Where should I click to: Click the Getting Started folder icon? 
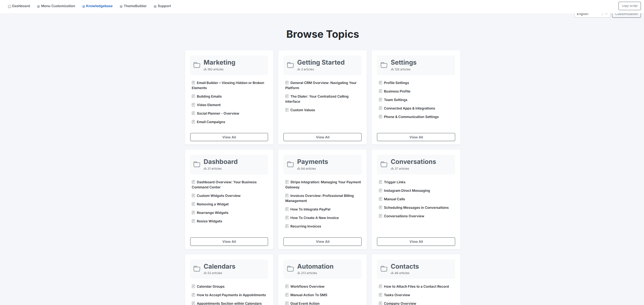pos(290,65)
